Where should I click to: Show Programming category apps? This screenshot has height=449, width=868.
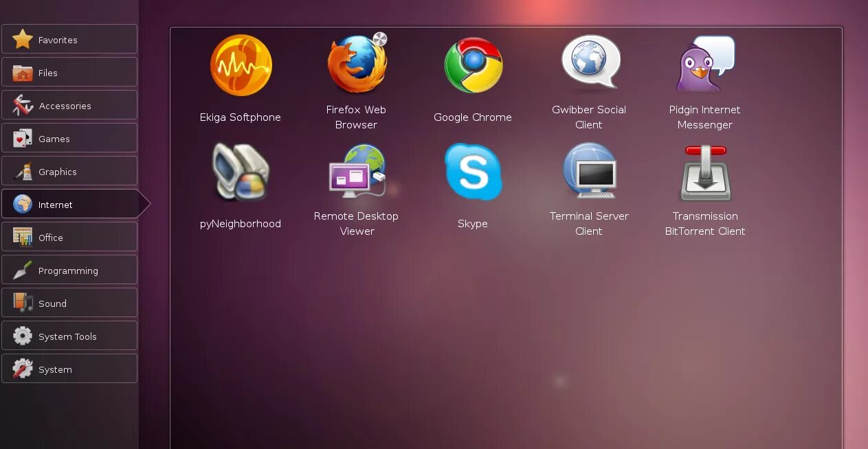(69, 270)
